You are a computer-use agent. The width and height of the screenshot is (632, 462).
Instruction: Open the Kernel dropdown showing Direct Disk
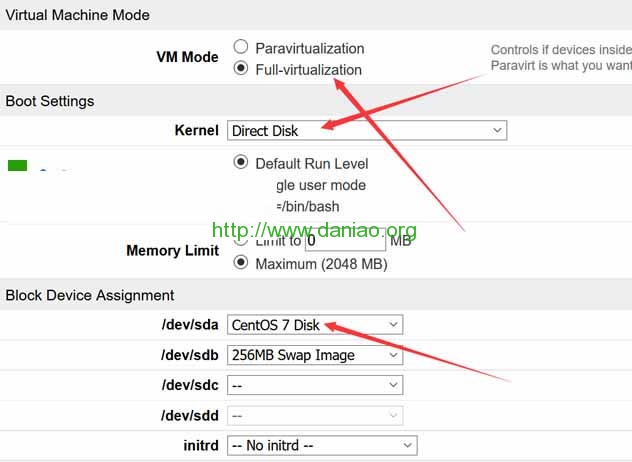click(366, 130)
